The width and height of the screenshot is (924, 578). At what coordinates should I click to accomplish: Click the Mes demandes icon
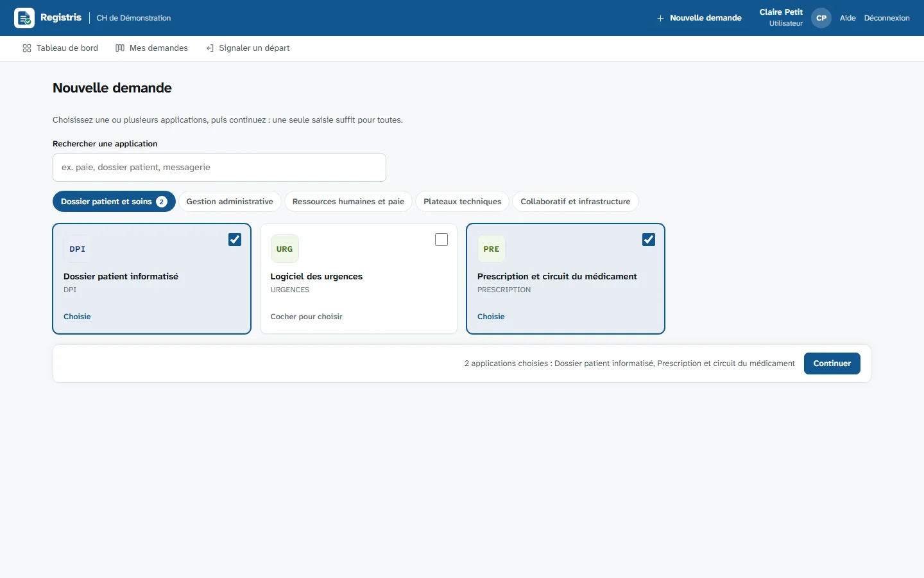pos(120,48)
